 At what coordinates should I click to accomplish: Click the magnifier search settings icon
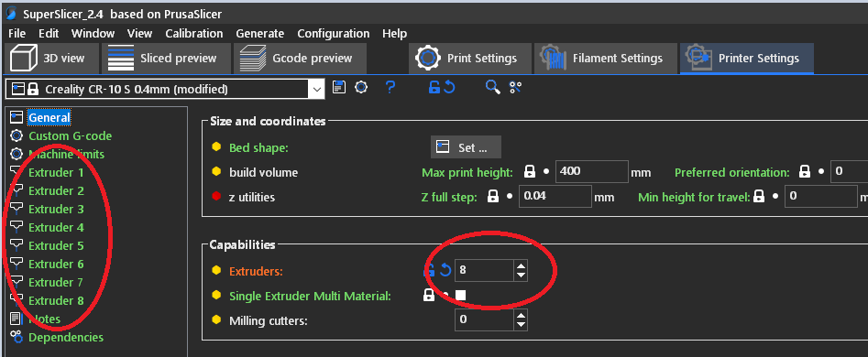pos(493,87)
